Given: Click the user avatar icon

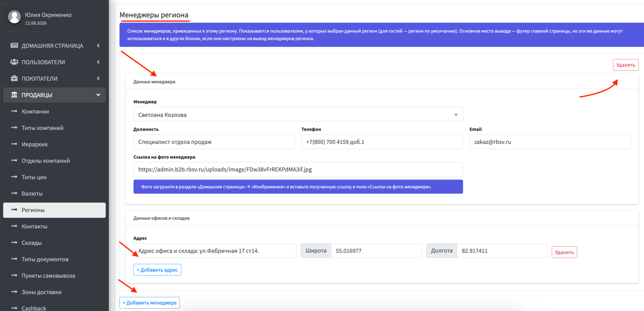Looking at the screenshot, I should point(15,17).
